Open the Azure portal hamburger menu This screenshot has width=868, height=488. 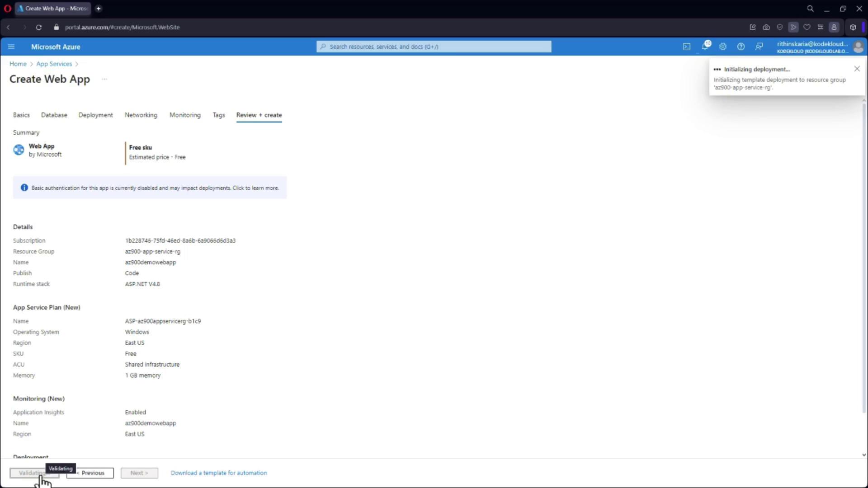(x=11, y=47)
